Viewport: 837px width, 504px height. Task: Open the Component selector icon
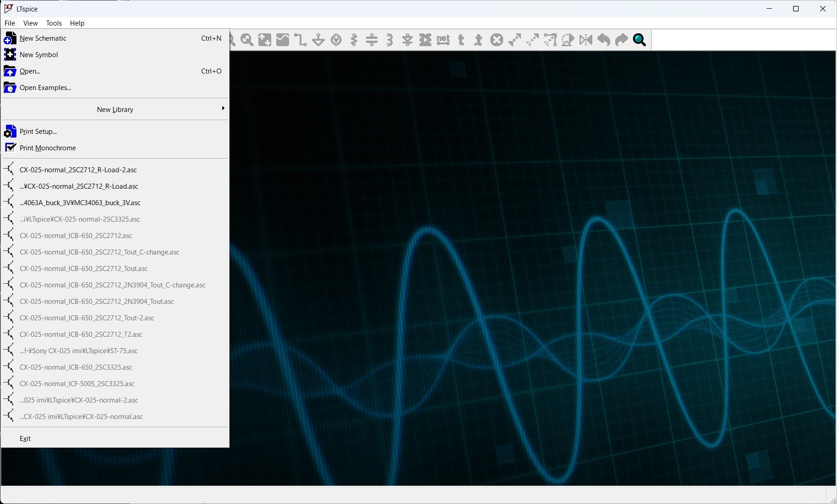(425, 40)
